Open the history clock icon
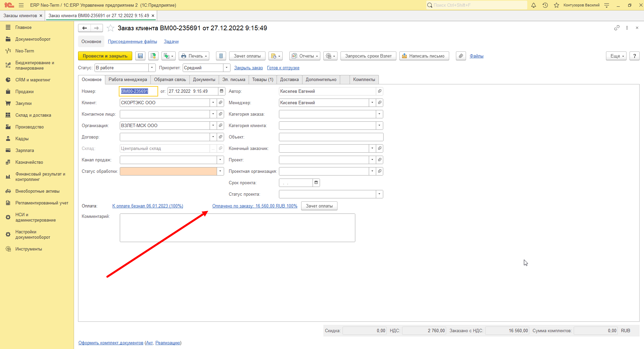Viewport: 644px width, 349px height. coord(545,5)
